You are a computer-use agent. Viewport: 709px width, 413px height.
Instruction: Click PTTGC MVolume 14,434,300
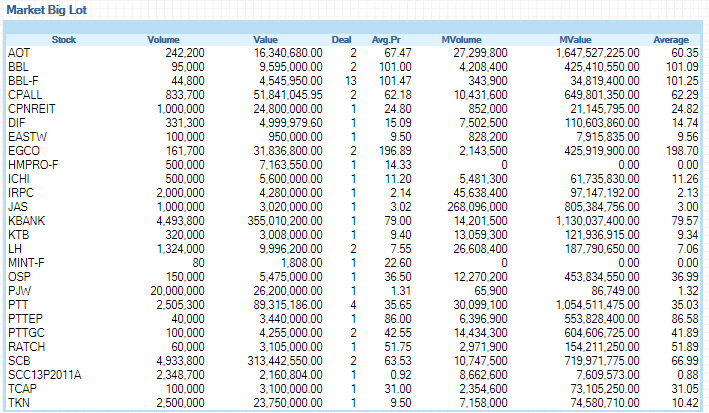pos(481,333)
